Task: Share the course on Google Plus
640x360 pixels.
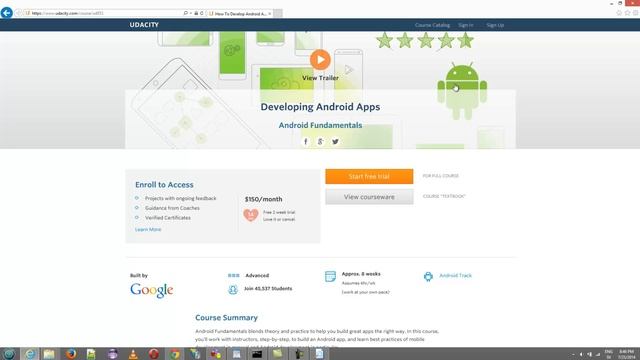Action: [x=320, y=142]
